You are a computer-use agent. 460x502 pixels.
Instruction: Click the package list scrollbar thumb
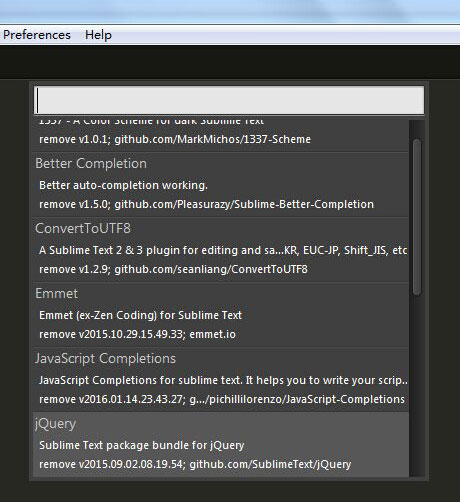(x=416, y=217)
